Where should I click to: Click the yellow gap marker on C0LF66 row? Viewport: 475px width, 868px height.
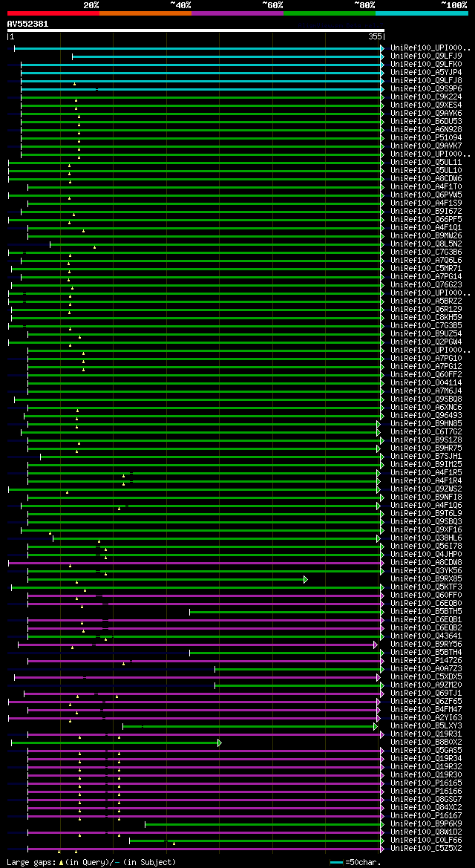point(174,843)
